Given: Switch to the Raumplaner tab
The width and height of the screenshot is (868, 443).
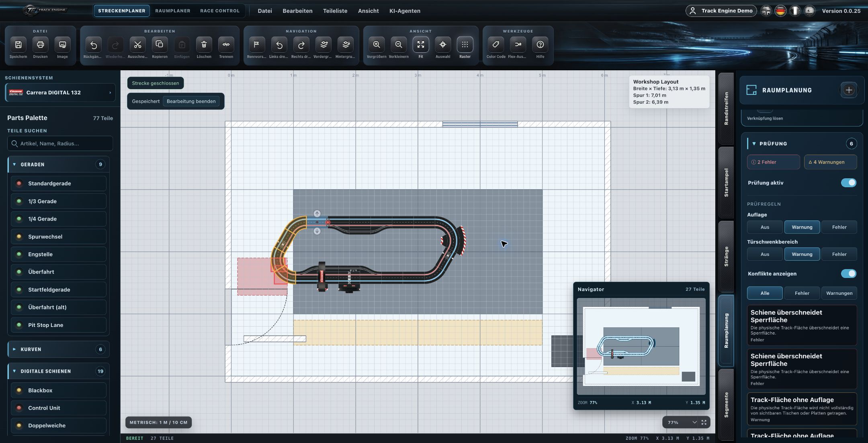Looking at the screenshot, I should [x=173, y=11].
